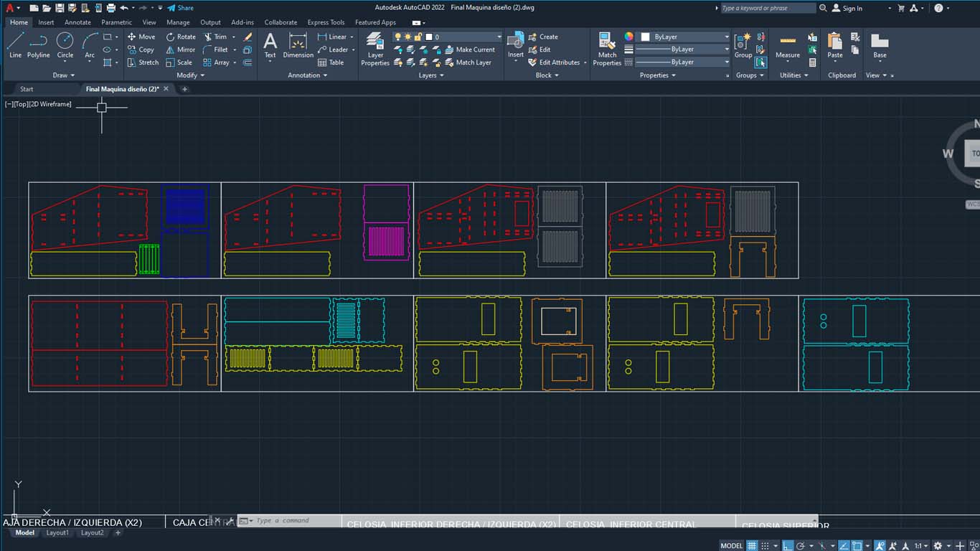Toggle ortho mode in status bar

point(788,546)
